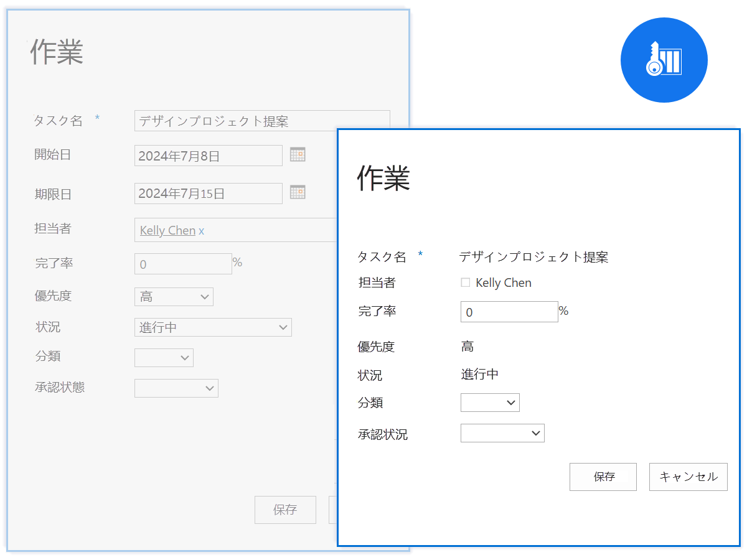Click the 開始日 date field with 2024年7月8日
Image resolution: width=747 pixels, height=560 pixels.
tap(208, 156)
